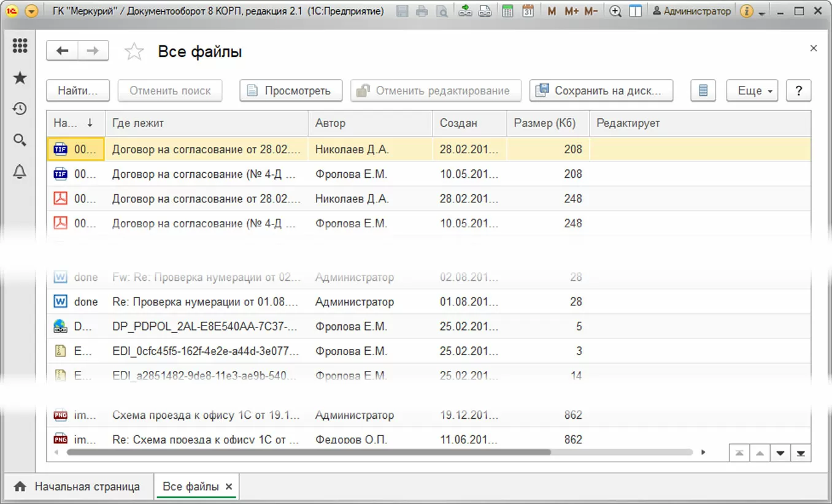This screenshot has height=504, width=832.
Task: Click the horizontal scrollbar thumb under the table
Action: click(309, 452)
